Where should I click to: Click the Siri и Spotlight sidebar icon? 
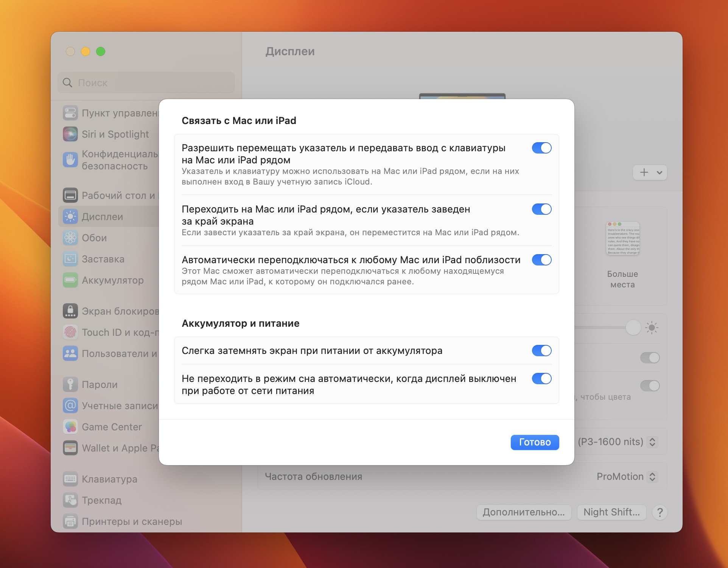[x=70, y=134]
